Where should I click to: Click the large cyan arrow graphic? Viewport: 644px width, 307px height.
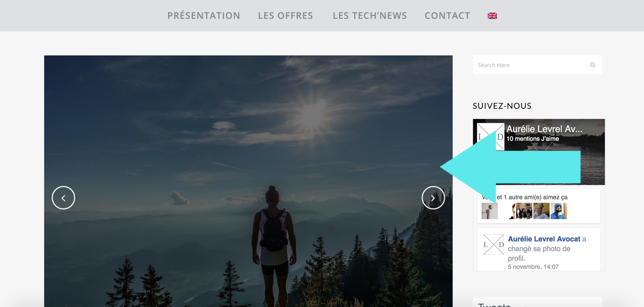pyautogui.click(x=510, y=167)
